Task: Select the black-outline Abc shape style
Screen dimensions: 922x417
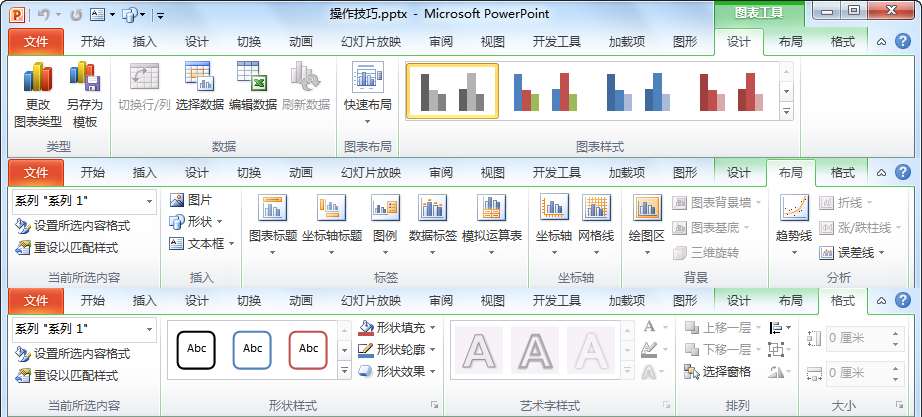Action: pos(196,349)
